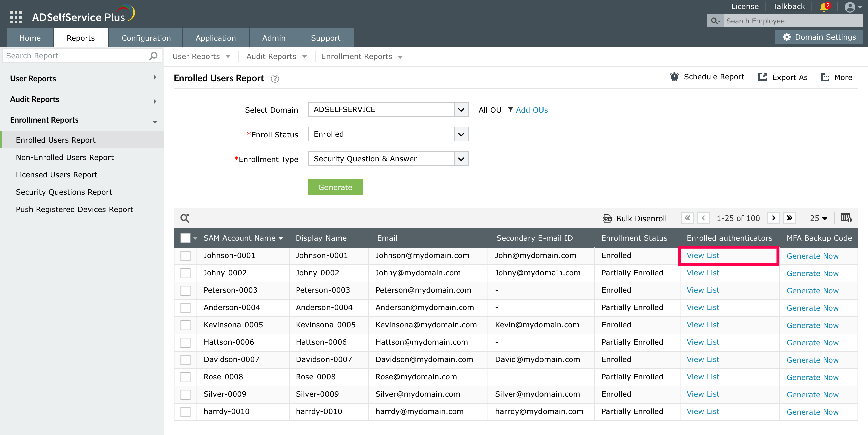Open the Admin tab

click(x=274, y=38)
